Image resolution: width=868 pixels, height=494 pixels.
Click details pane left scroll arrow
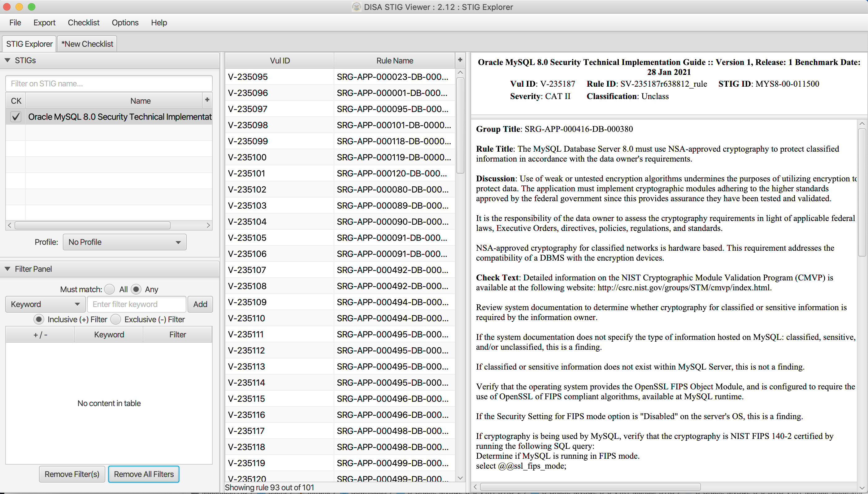(475, 487)
